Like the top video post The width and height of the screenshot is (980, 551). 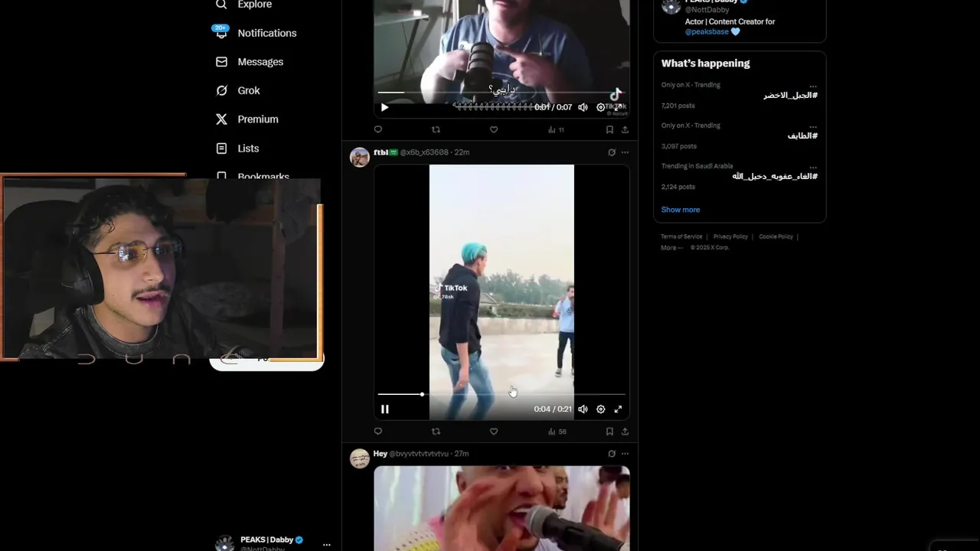tap(494, 130)
